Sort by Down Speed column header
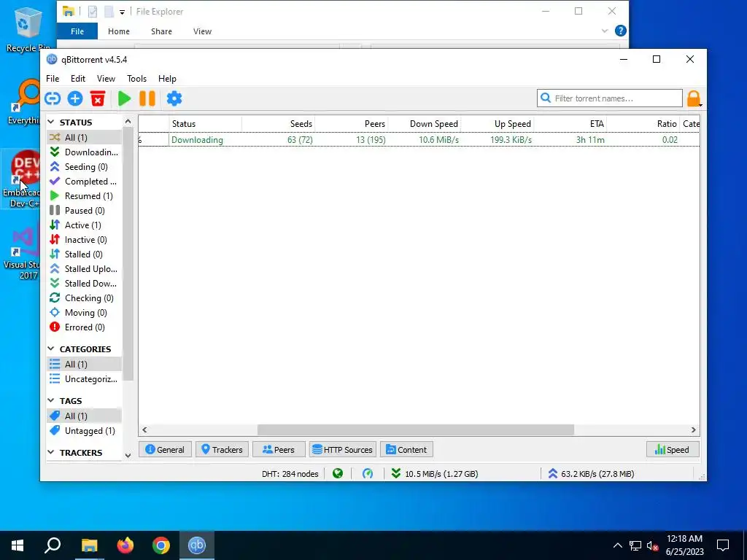 425,124
